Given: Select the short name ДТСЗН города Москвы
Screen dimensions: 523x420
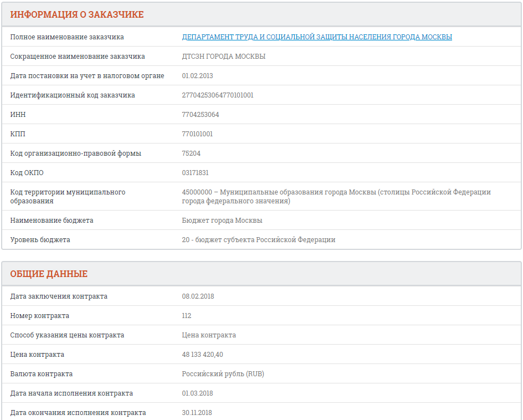Looking at the screenshot, I should point(223,57).
